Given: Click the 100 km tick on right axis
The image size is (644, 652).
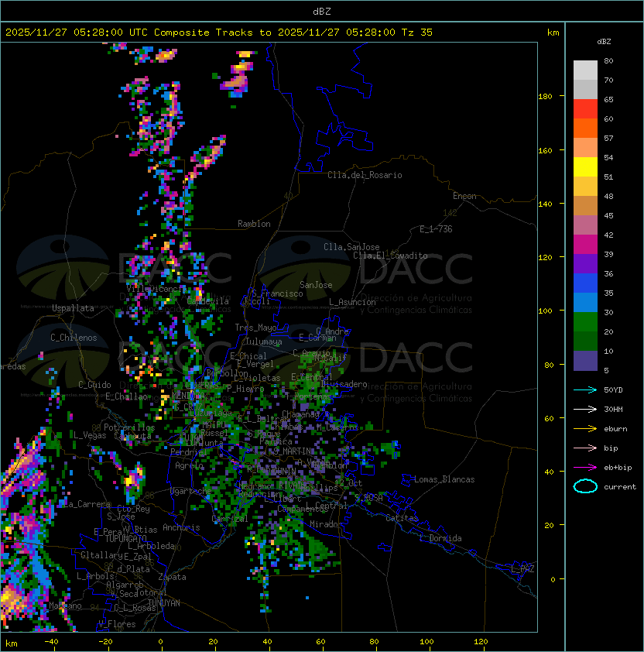Looking at the screenshot, I should click(545, 311).
